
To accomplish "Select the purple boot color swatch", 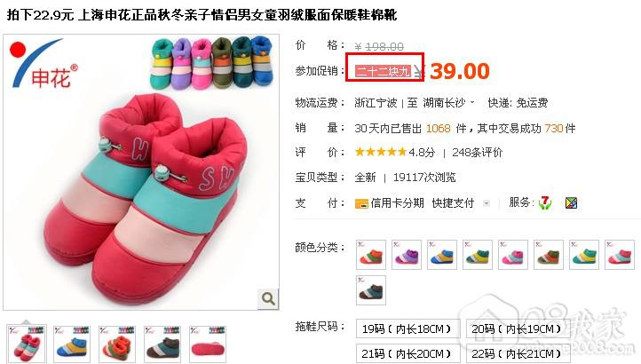I will pyautogui.click(x=407, y=255).
